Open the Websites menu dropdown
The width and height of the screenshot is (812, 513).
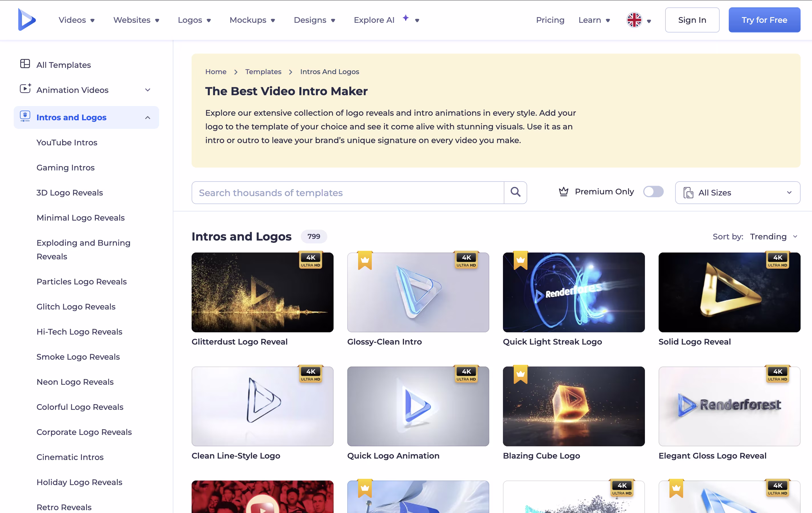point(136,20)
